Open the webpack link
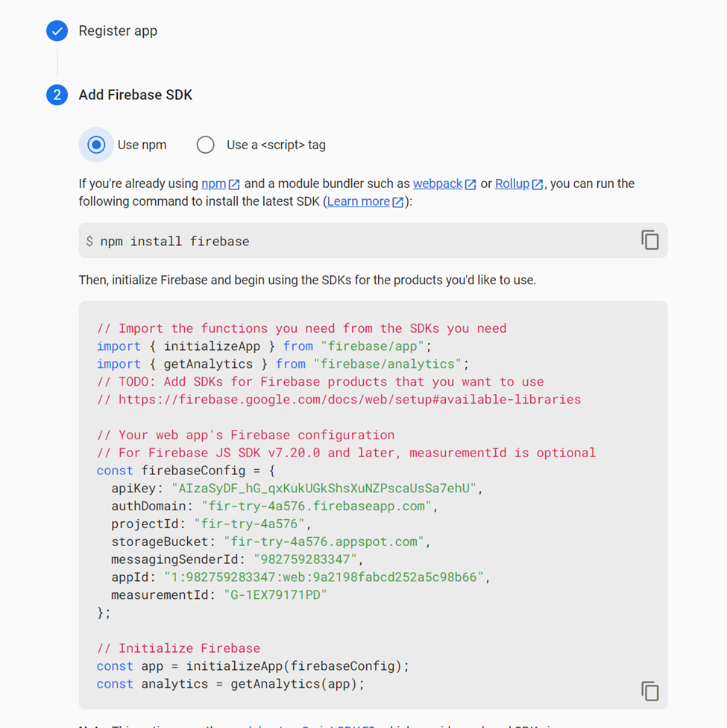The width and height of the screenshot is (727, 728). tap(437, 183)
